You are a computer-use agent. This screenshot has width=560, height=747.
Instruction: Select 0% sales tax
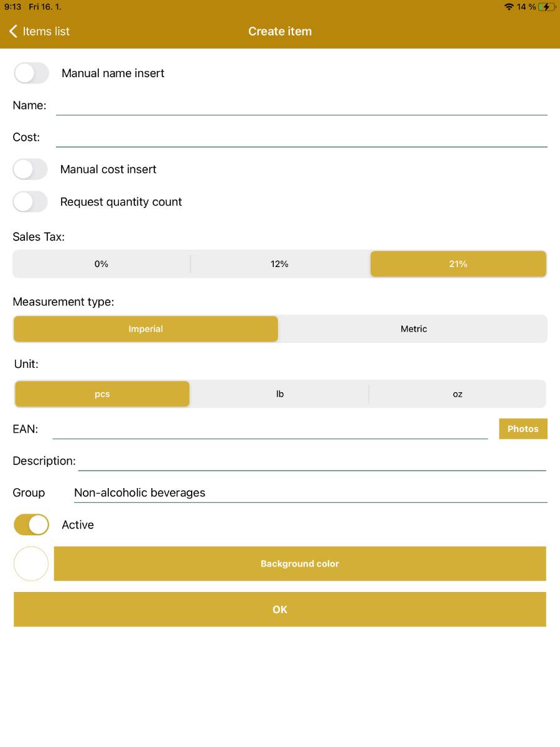101,263
